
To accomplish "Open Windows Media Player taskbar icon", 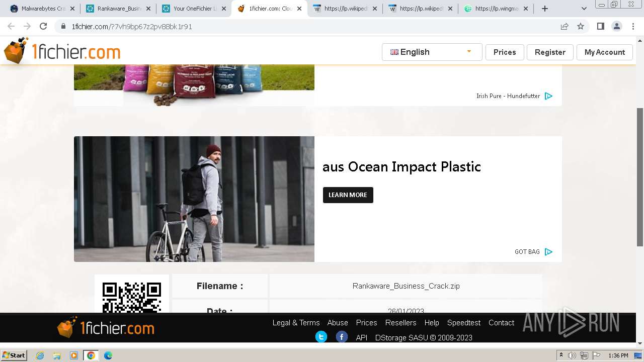I will point(74,355).
